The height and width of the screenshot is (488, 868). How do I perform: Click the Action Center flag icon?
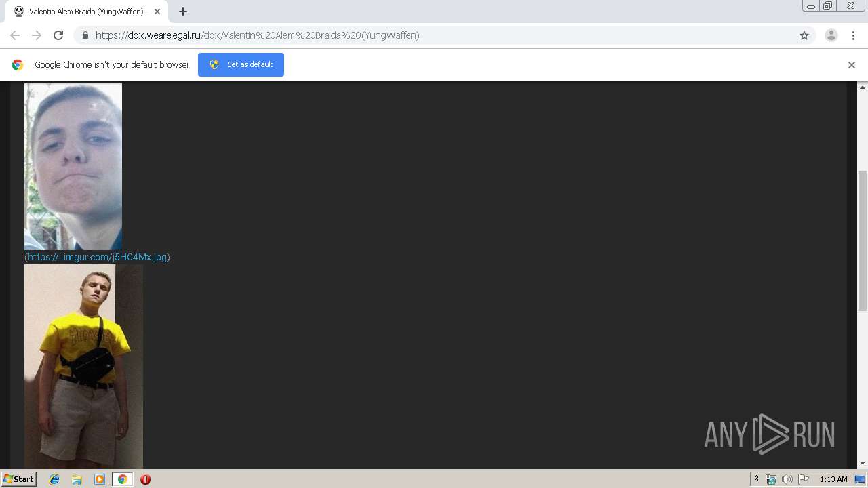point(804,479)
